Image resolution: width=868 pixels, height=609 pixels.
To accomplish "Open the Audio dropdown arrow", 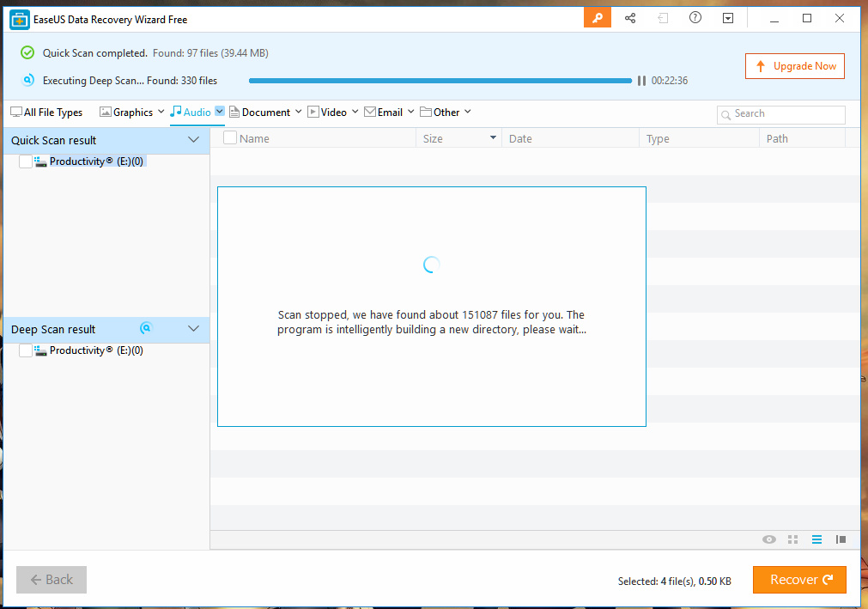I will (220, 112).
